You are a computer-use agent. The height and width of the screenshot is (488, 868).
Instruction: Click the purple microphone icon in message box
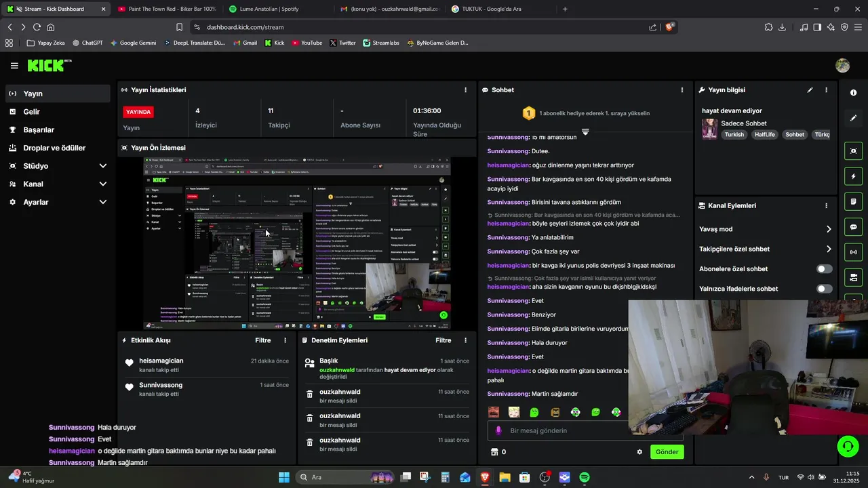pos(498,430)
